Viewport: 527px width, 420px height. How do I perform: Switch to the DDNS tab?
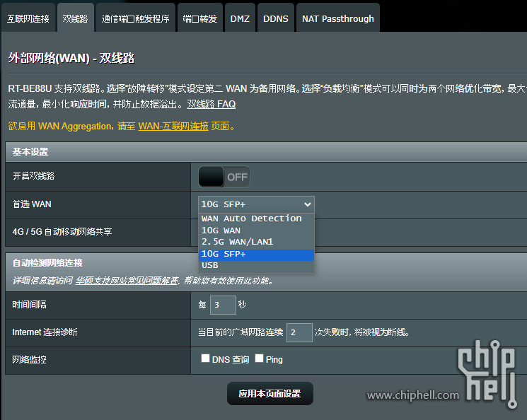[276, 18]
